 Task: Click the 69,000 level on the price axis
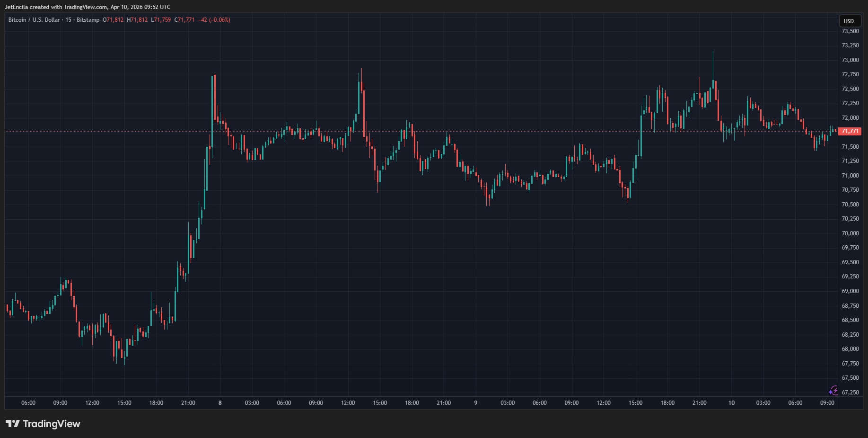[x=850, y=291]
